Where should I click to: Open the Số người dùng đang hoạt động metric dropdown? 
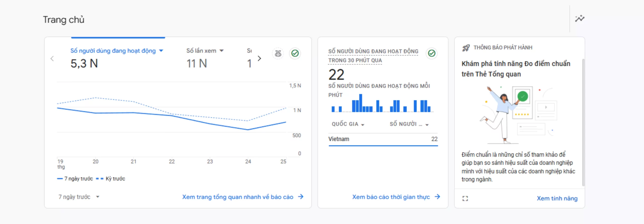[x=161, y=51]
